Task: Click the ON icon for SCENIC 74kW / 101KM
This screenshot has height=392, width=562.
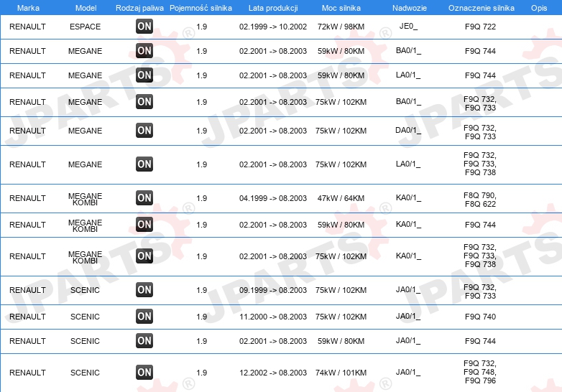Action: [144, 373]
